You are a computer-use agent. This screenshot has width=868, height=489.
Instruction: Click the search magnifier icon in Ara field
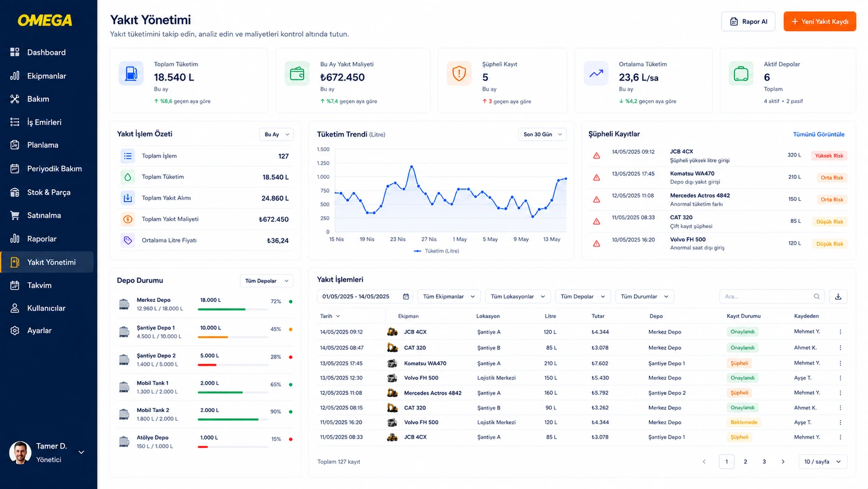pos(817,296)
